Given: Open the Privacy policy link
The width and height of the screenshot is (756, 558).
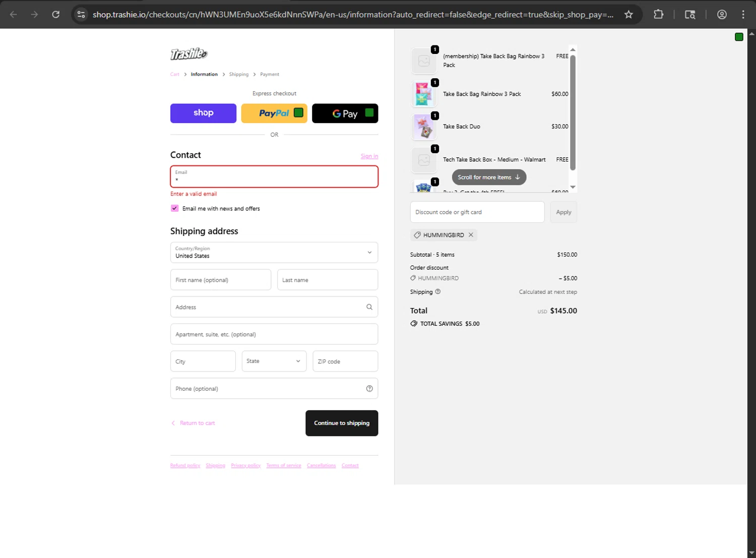Looking at the screenshot, I should pyautogui.click(x=245, y=465).
